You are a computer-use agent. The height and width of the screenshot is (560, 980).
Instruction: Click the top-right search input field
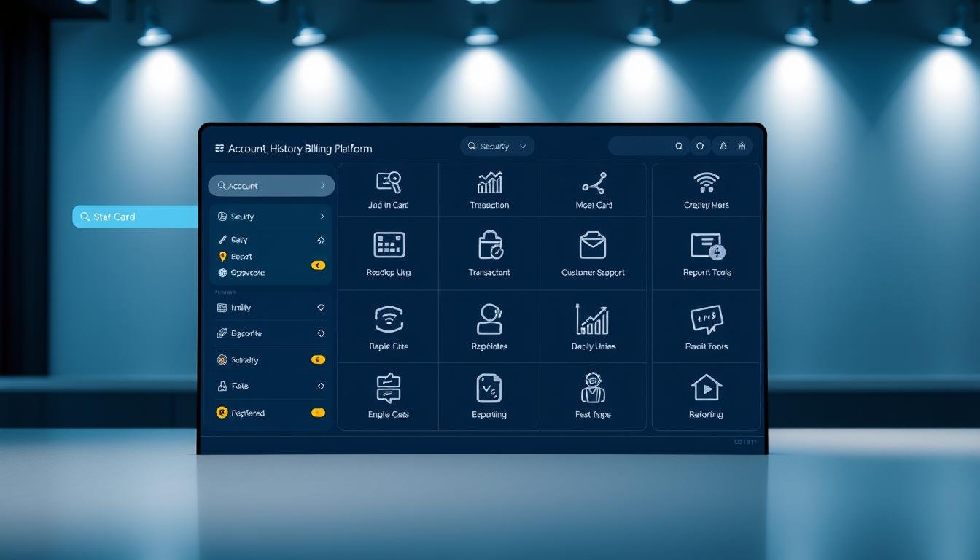[x=642, y=147]
